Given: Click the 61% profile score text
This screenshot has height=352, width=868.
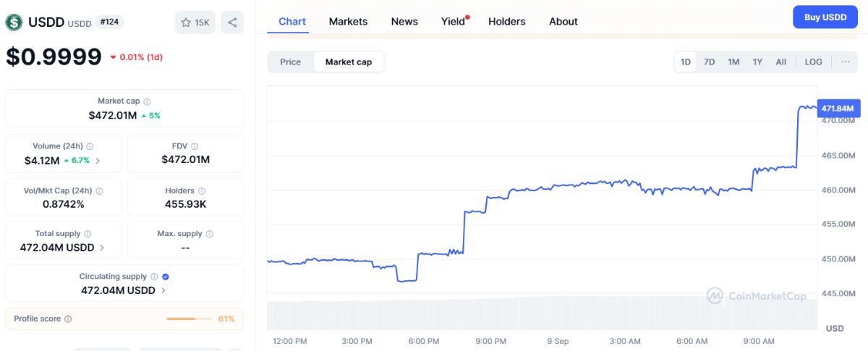Looking at the screenshot, I should tap(226, 319).
